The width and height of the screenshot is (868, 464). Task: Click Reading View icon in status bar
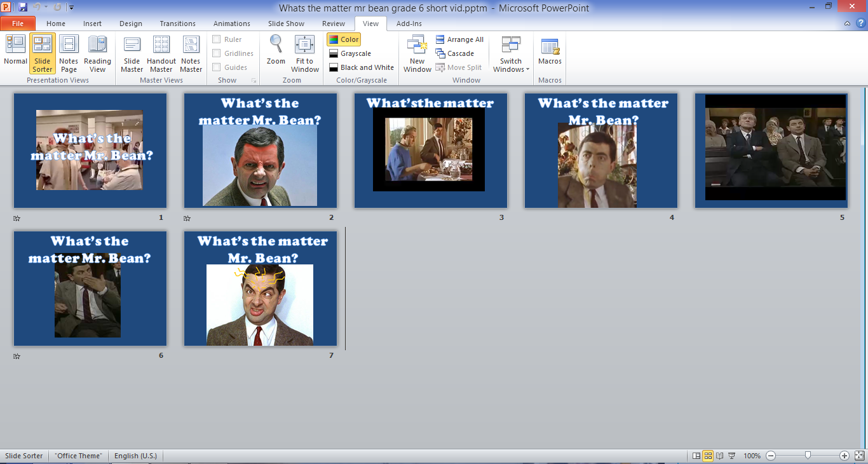(719, 456)
